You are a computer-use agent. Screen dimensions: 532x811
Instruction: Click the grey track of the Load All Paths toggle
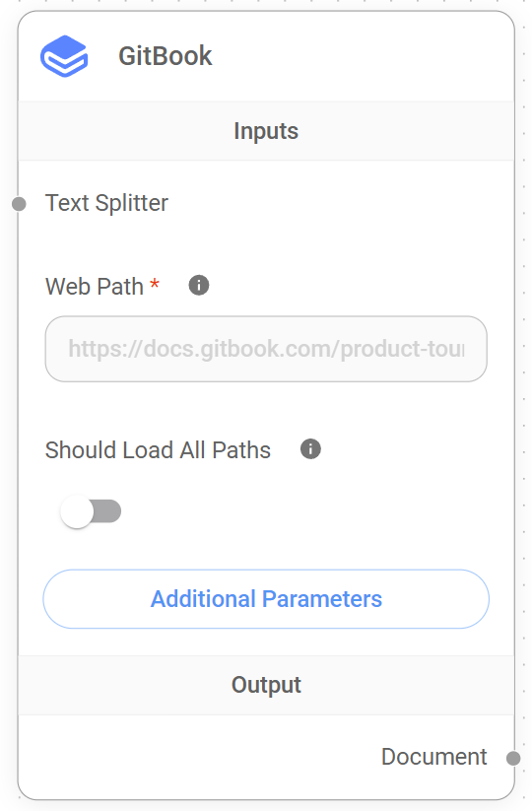(x=107, y=511)
